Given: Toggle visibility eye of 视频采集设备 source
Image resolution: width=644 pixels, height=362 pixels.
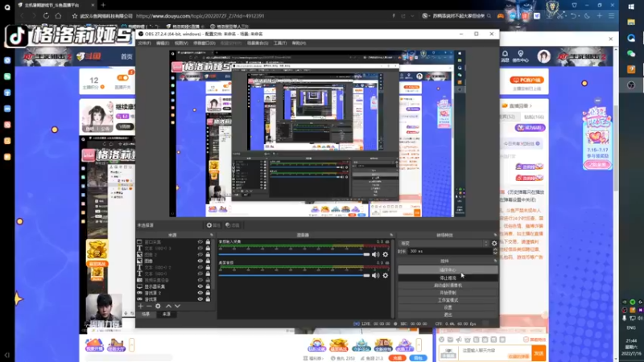Looking at the screenshot, I should (x=200, y=280).
